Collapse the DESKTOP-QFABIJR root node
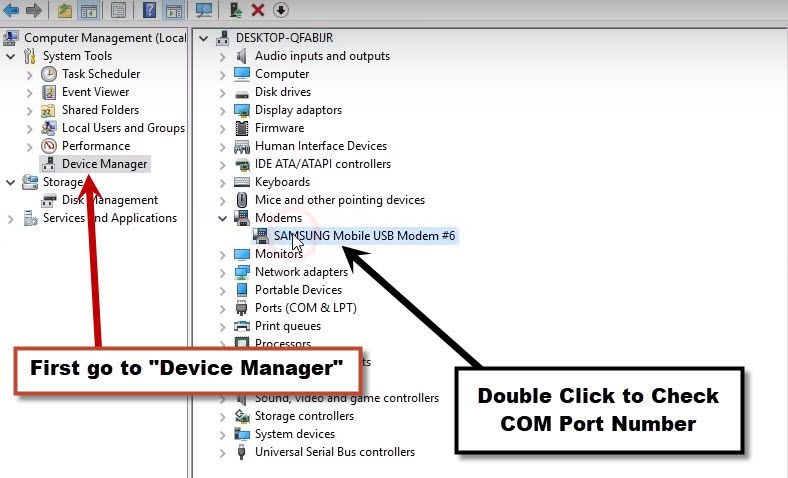Viewport: 788px width, 478px height. click(203, 38)
